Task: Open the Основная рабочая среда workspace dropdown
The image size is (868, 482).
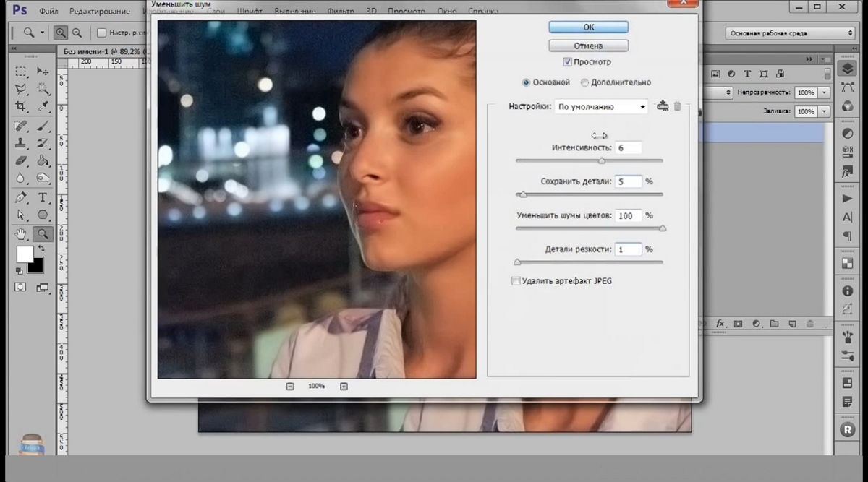Action: [791, 33]
